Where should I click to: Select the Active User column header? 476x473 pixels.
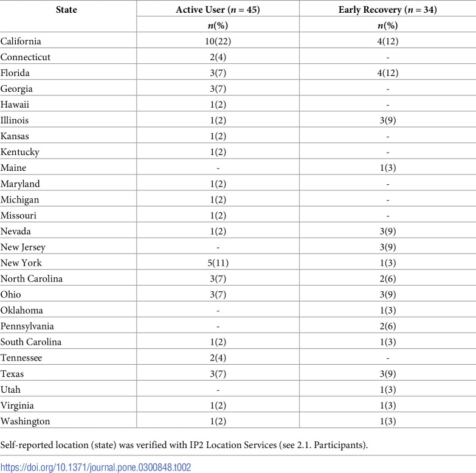(x=218, y=10)
